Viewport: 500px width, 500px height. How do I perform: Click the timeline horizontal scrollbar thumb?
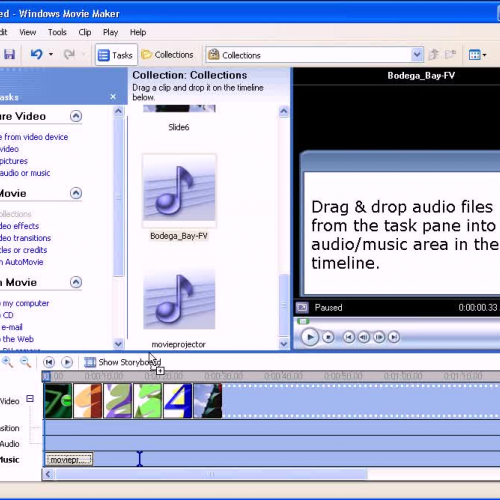pyautogui.click(x=212, y=474)
